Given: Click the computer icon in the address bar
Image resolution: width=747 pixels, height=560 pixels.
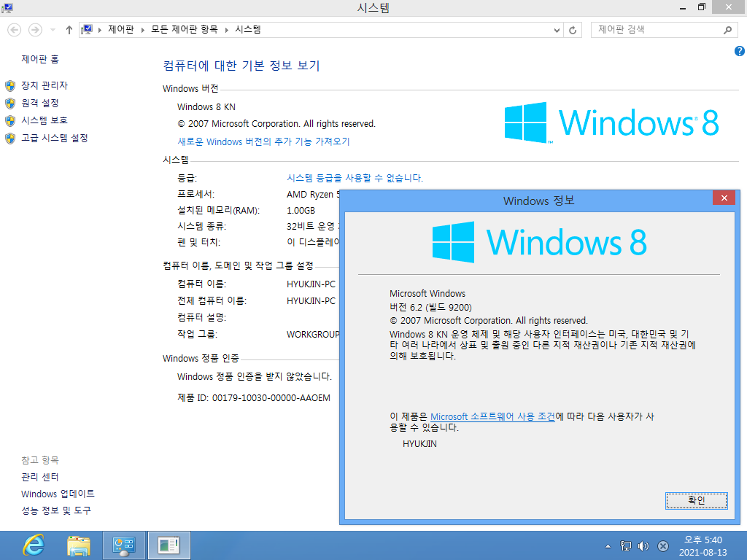Looking at the screenshot, I should (x=88, y=30).
